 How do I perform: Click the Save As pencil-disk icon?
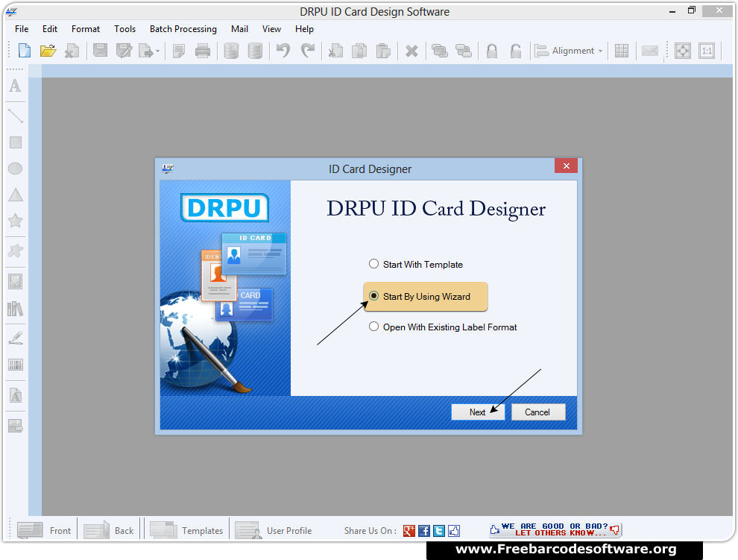(x=124, y=51)
